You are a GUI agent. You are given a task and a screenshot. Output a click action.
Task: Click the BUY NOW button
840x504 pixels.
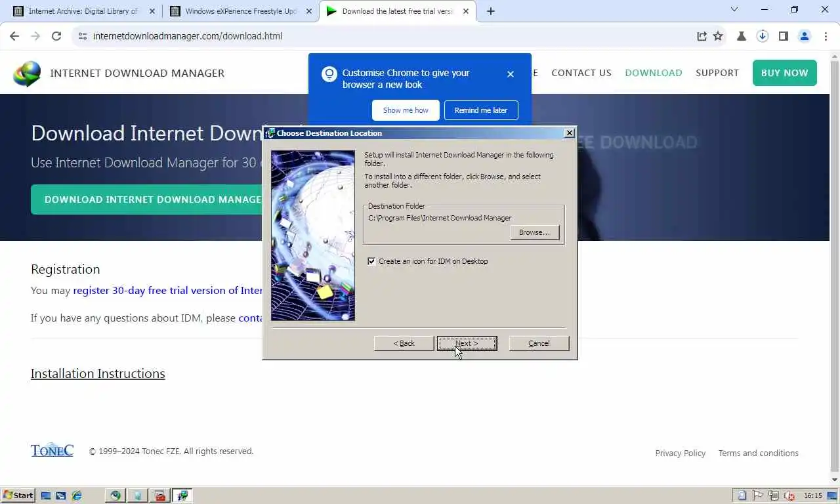pyautogui.click(x=784, y=73)
